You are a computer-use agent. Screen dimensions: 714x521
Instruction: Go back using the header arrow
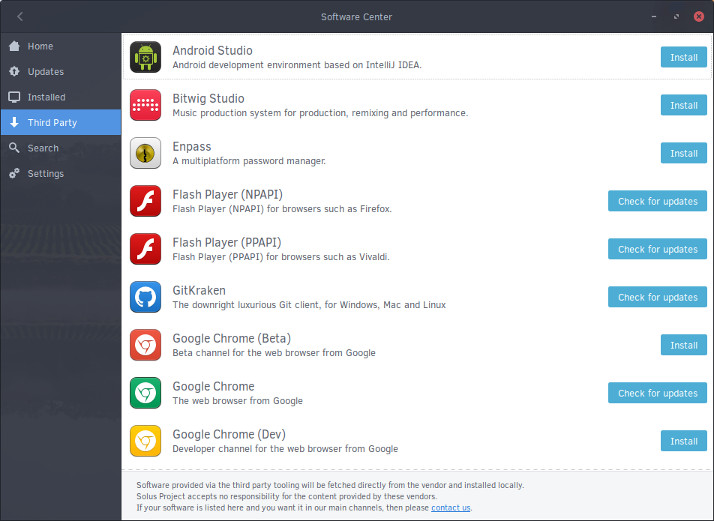pyautogui.click(x=20, y=16)
